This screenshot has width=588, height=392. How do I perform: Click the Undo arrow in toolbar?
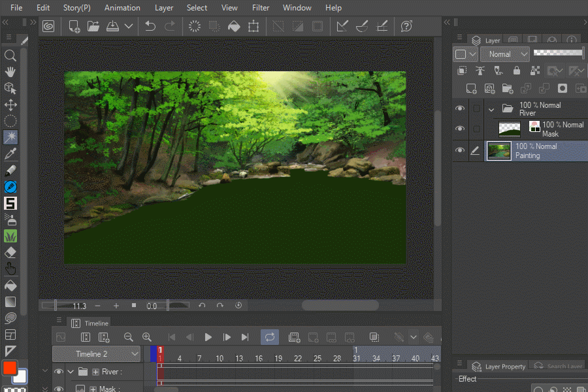pyautogui.click(x=150, y=26)
